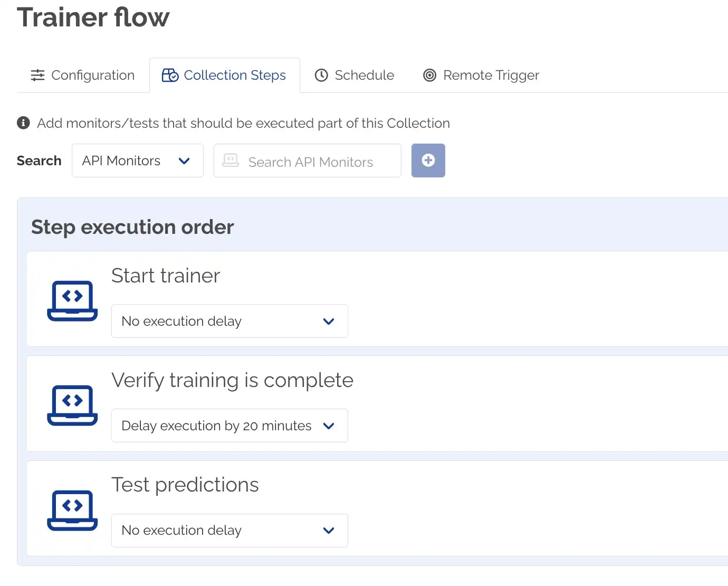Click the target icon on Remote Trigger
The height and width of the screenshot is (586, 728).
pos(430,75)
